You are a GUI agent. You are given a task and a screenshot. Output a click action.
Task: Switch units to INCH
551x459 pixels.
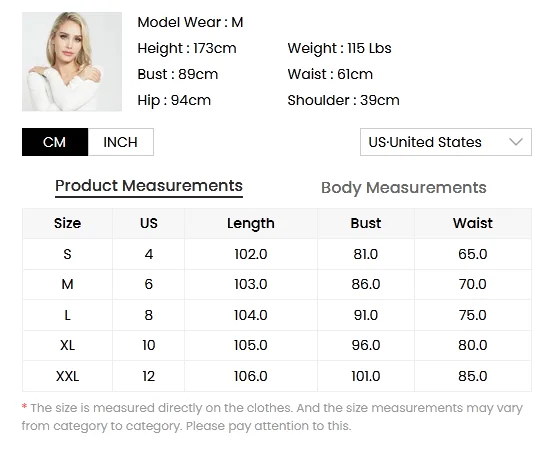(121, 142)
